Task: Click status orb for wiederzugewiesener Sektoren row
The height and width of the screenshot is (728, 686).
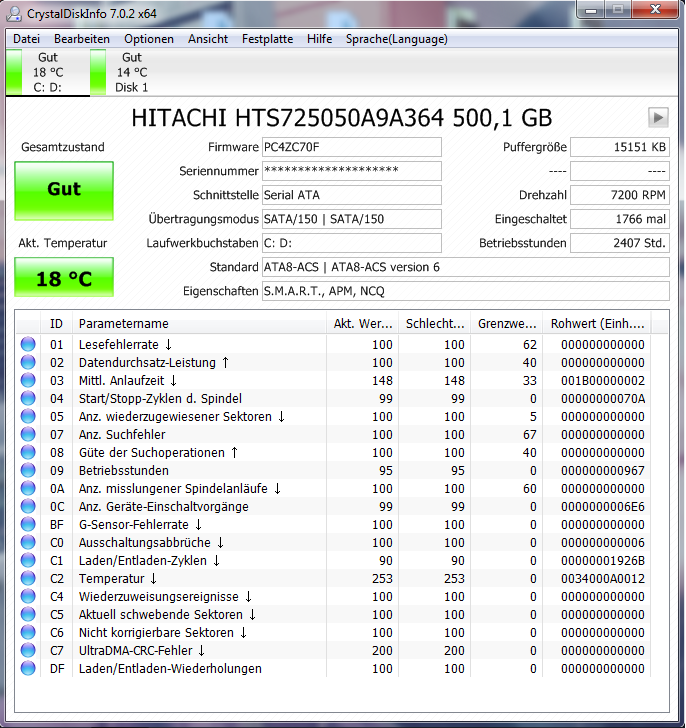Action: click(x=28, y=416)
